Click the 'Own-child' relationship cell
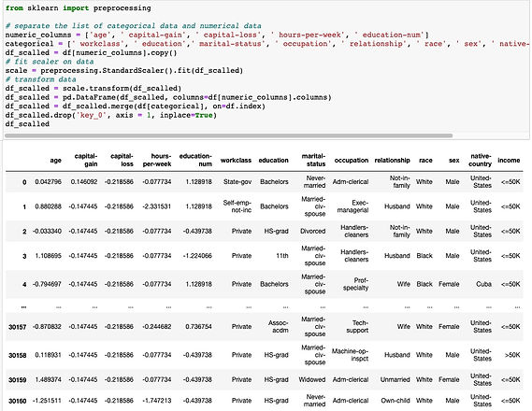The height and width of the screenshot is (411, 532). 395,401
